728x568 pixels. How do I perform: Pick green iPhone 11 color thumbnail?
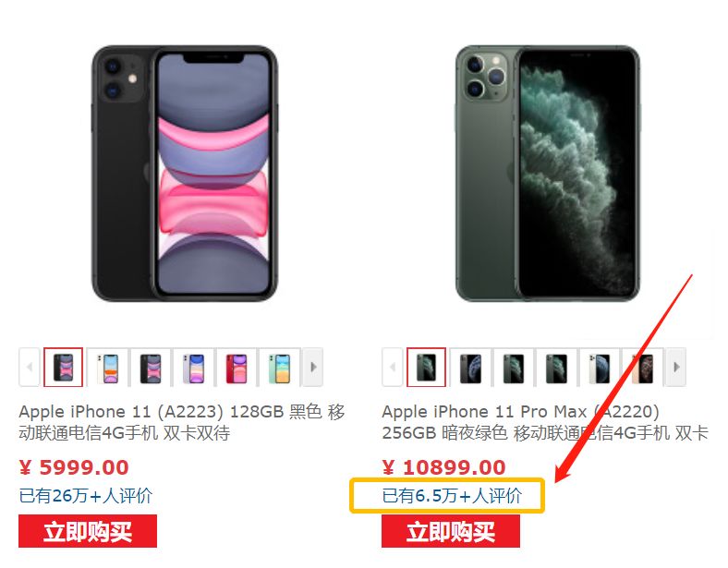280,367
